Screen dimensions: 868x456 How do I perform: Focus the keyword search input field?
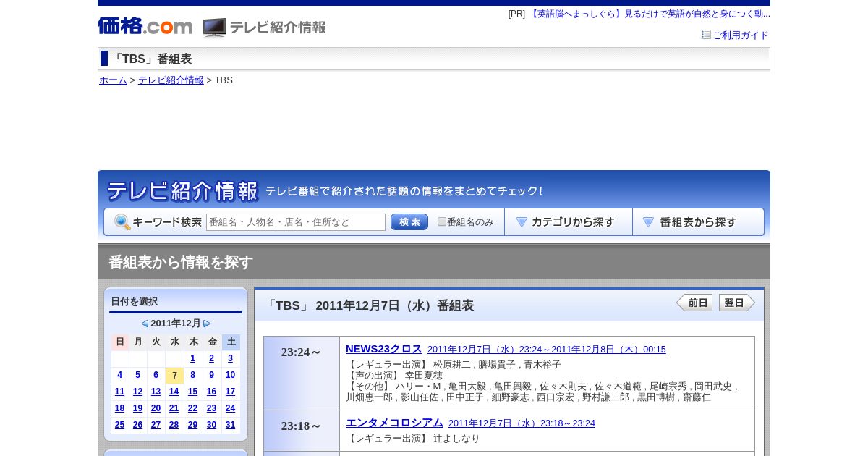[x=296, y=222]
